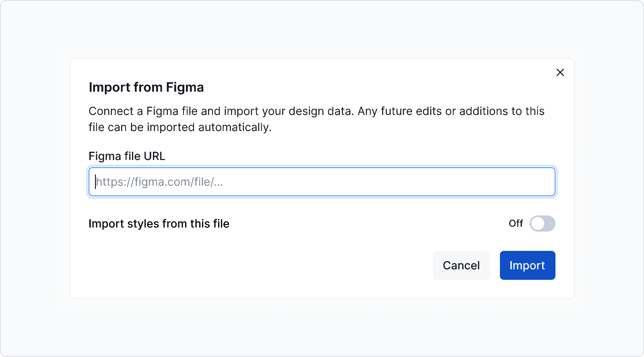Close the Import from Figma dialog
The image size is (644, 357).
click(x=560, y=72)
